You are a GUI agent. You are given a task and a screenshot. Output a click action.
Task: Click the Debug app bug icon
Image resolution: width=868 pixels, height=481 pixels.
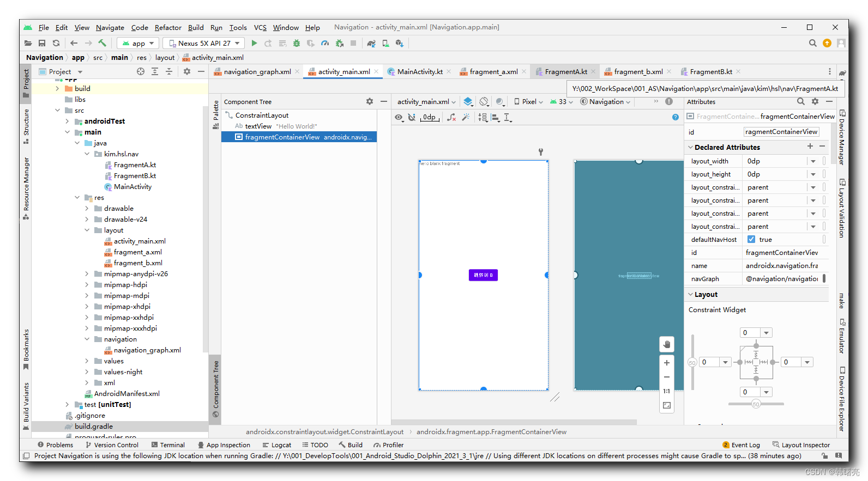pyautogui.click(x=297, y=43)
